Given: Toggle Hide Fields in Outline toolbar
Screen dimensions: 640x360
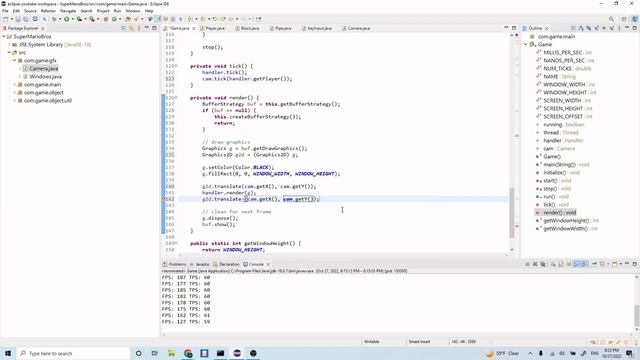Looking at the screenshot, I should (x=589, y=28).
